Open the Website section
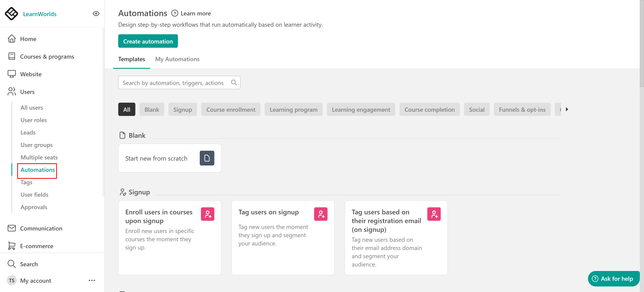 tap(31, 74)
